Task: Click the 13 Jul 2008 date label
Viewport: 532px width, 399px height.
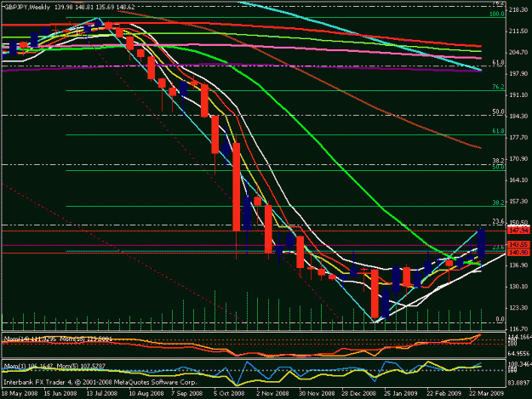Action: [x=102, y=394]
